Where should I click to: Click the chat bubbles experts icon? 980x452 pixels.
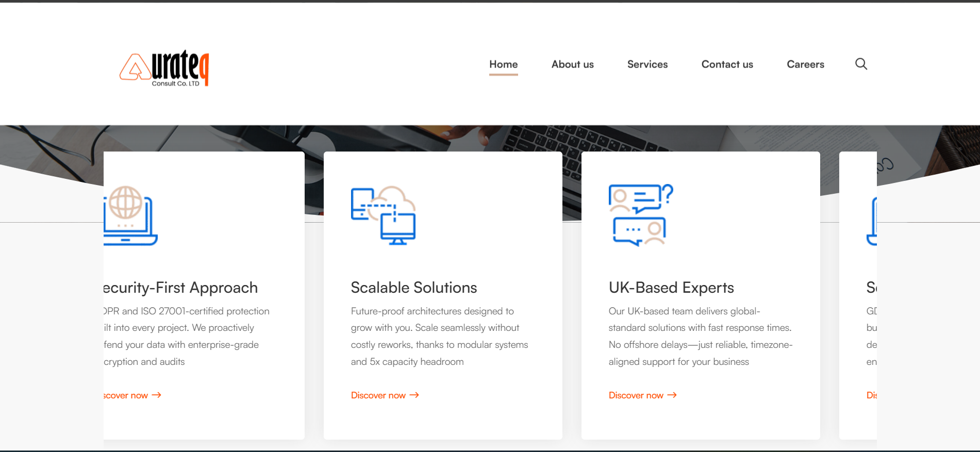coord(641,215)
